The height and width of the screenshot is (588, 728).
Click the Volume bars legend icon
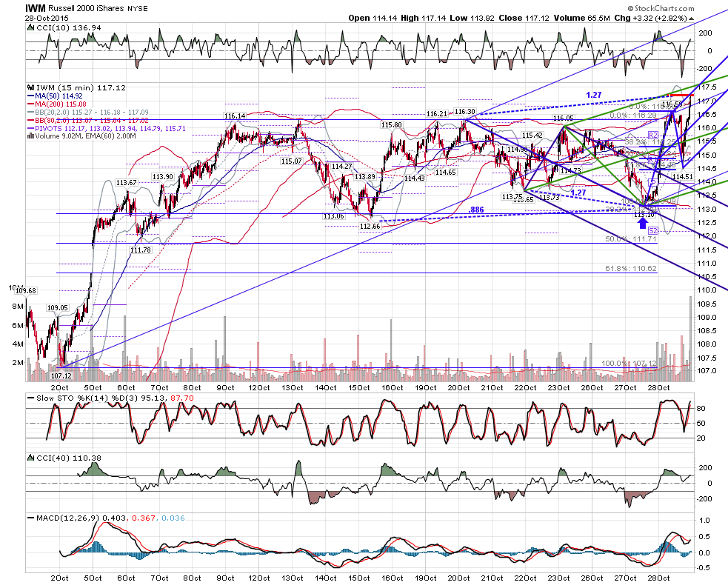coord(30,136)
